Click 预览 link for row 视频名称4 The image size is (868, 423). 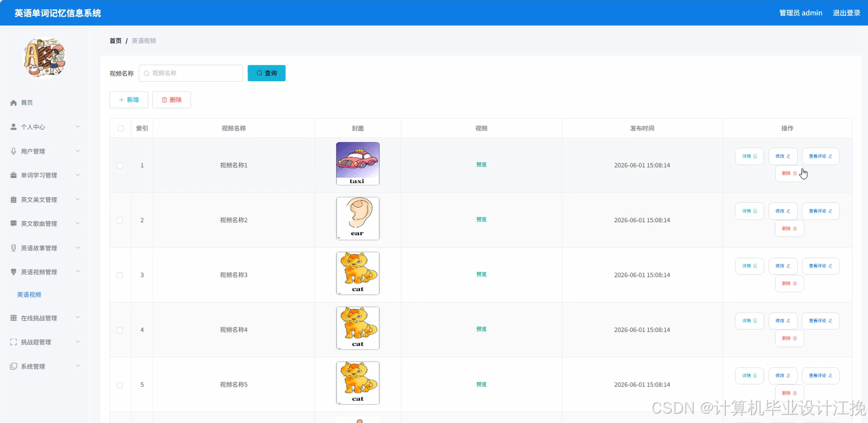tap(482, 330)
